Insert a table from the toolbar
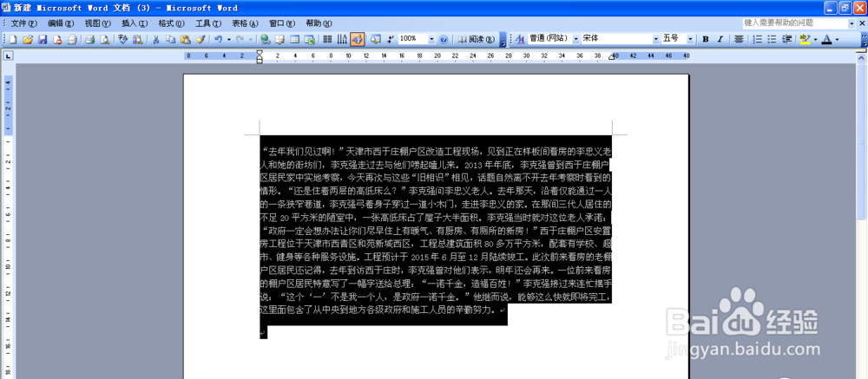868x379 pixels. 295,39
